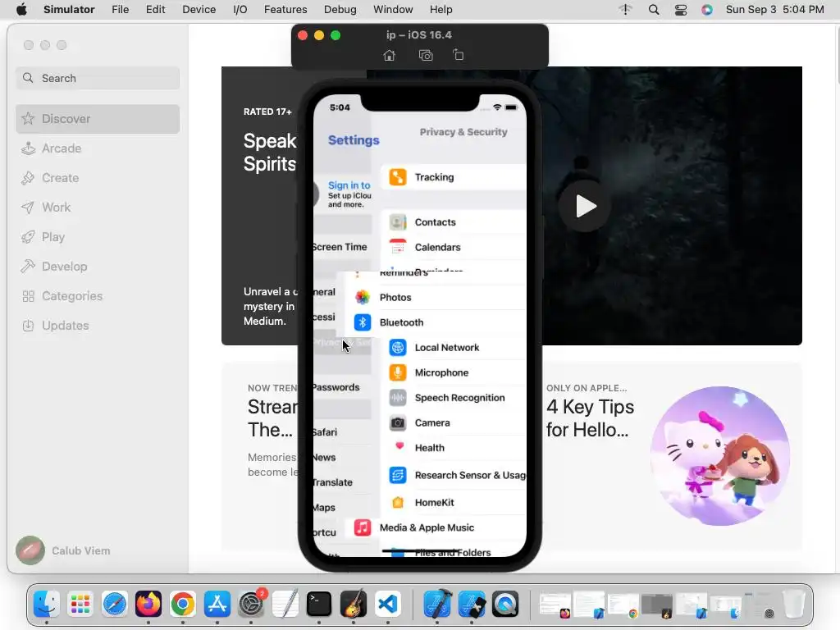Open Camera privacy settings
Viewport: 840px width, 630px height.
tap(453, 422)
